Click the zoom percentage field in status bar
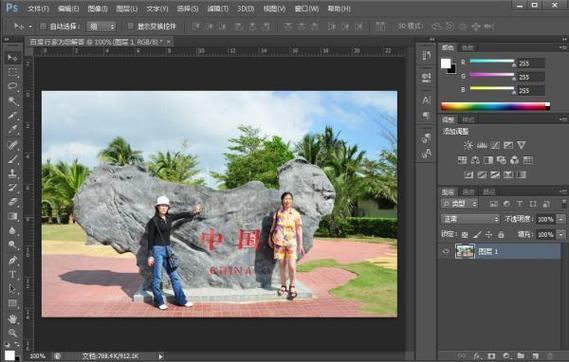Viewport: 569px width, 362px height. click(x=37, y=356)
